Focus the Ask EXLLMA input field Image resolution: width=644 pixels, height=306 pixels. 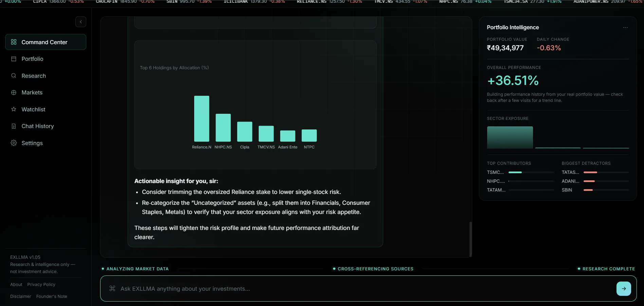point(367,289)
